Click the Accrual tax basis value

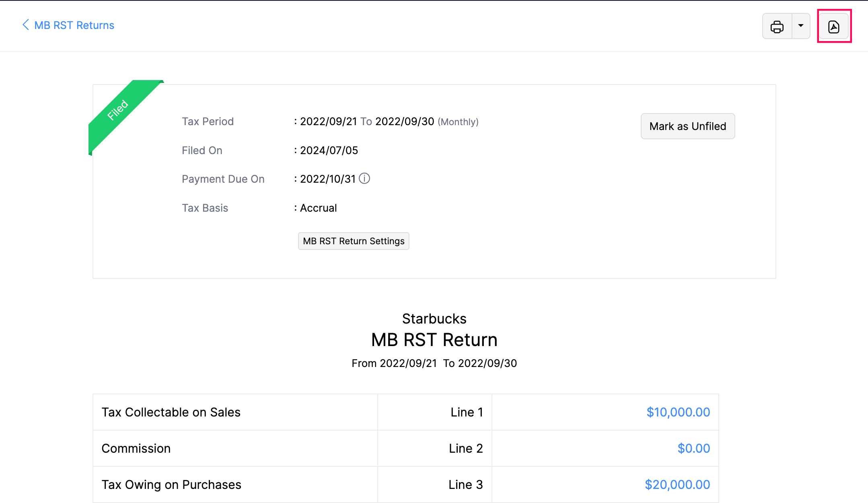(x=318, y=208)
